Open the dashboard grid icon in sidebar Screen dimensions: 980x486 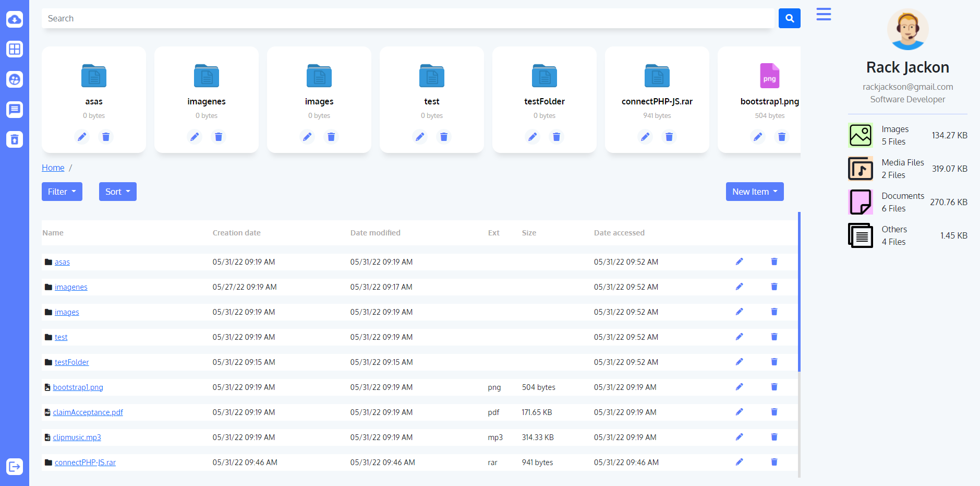coord(15,49)
